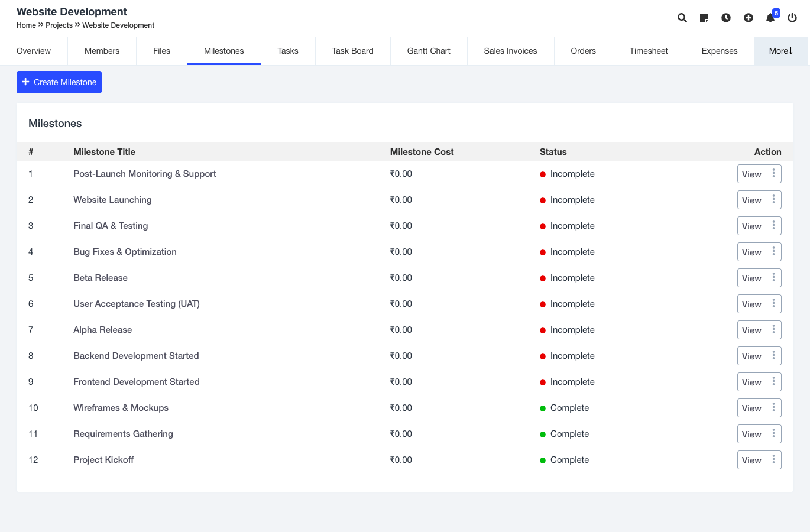
Task: Open the Task Board tab
Action: pyautogui.click(x=352, y=51)
